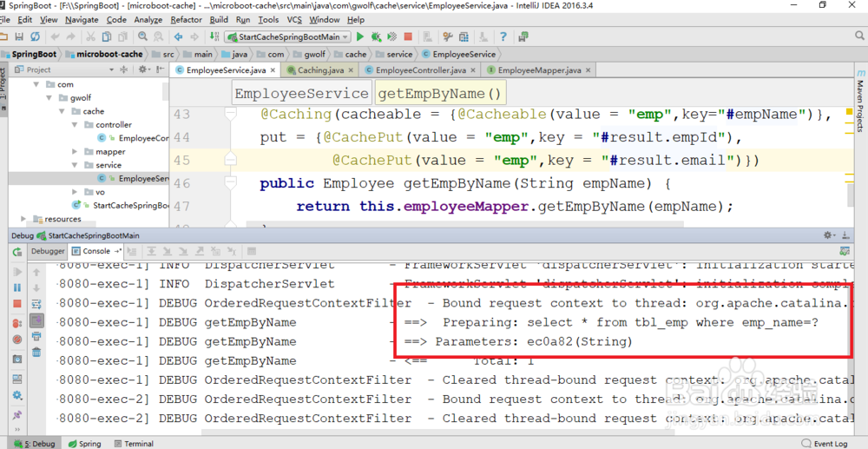Click the Synchronize toolbar icon

tap(35, 37)
